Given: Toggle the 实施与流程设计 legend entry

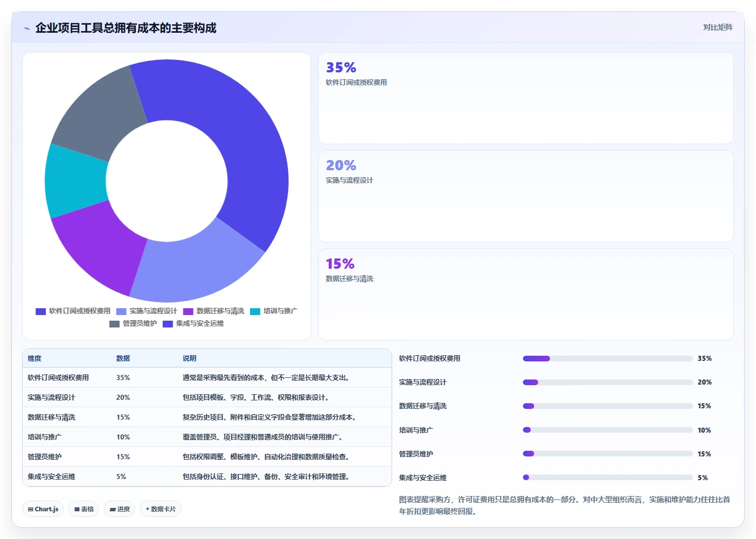Looking at the screenshot, I should point(147,311).
